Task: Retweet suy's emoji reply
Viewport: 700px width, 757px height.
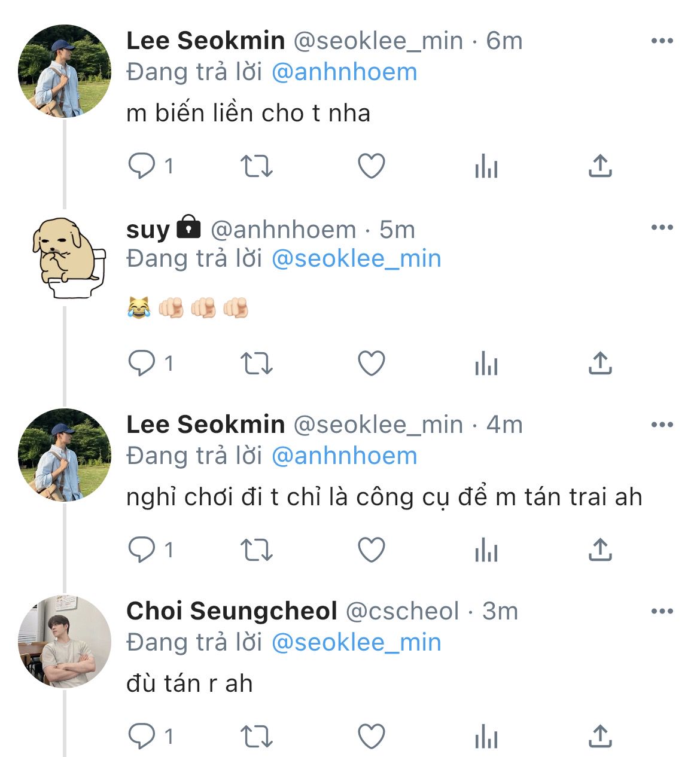Action: tap(256, 363)
